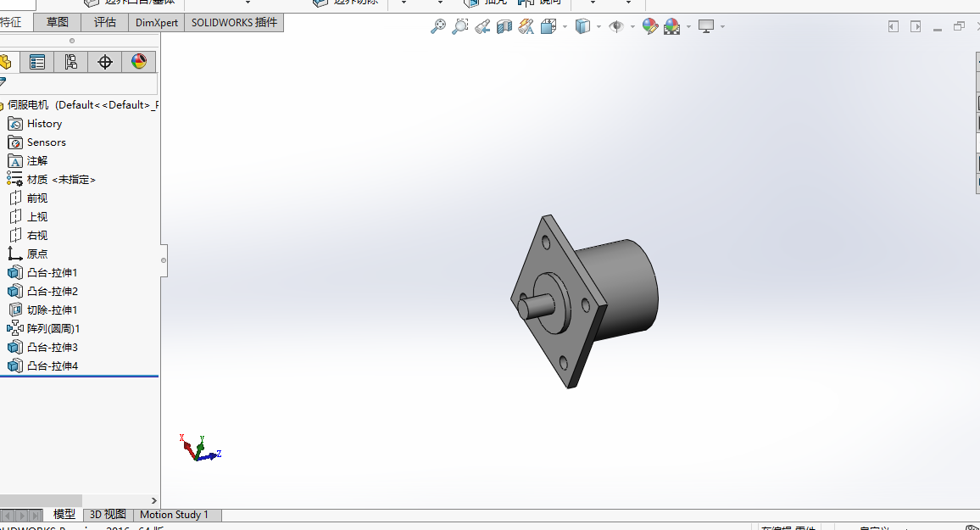Image resolution: width=980 pixels, height=530 pixels.
Task: Click the Hide/Show Items eye icon
Action: pos(616,26)
